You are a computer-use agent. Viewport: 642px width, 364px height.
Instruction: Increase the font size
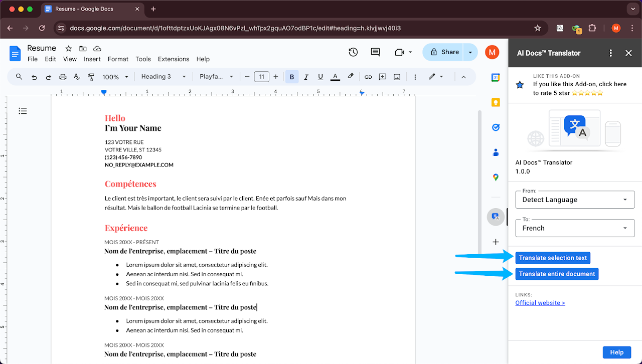pos(275,77)
